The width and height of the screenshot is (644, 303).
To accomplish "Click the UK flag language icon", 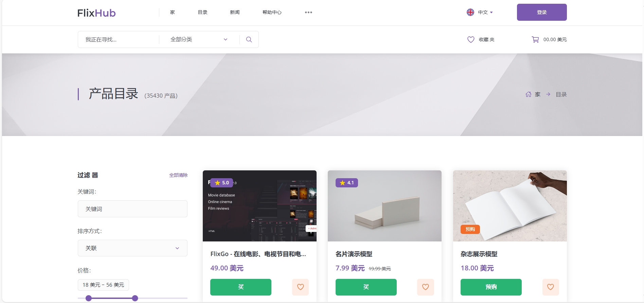I will coord(470,12).
